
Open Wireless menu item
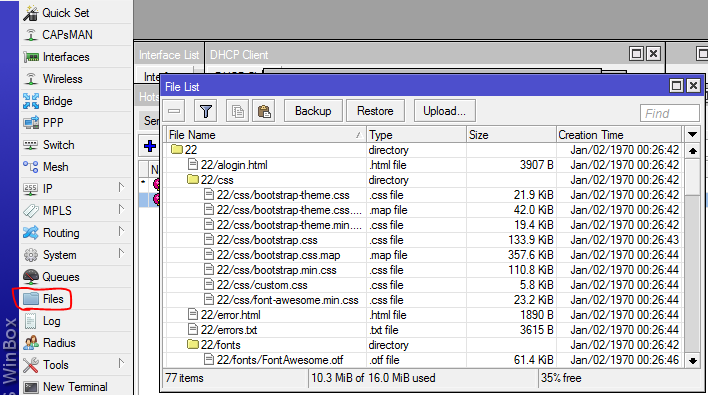pos(76,79)
